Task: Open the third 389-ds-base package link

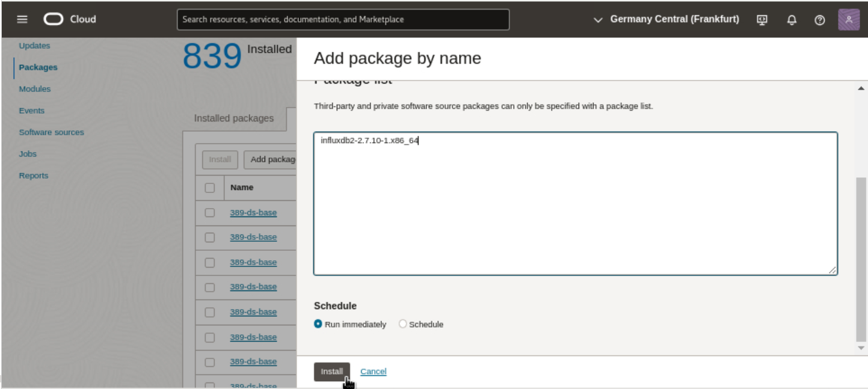Action: coord(253,262)
